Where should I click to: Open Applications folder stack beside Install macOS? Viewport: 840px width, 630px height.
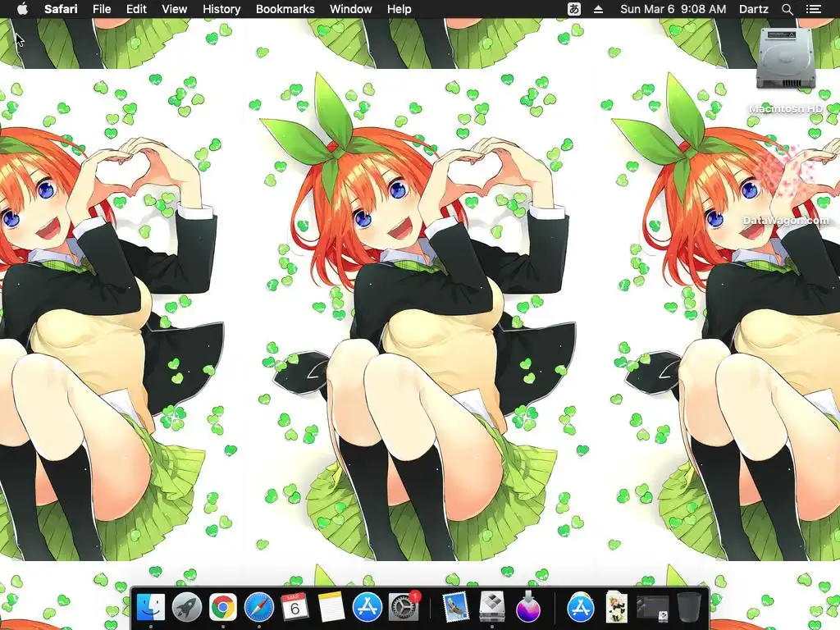pyautogui.click(x=580, y=608)
